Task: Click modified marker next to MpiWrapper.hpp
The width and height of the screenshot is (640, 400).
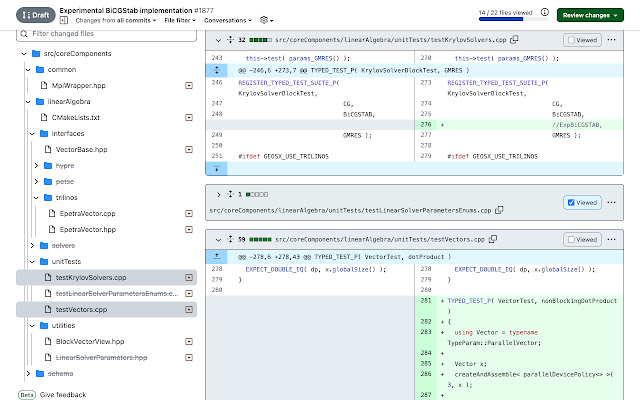Action: (x=189, y=85)
